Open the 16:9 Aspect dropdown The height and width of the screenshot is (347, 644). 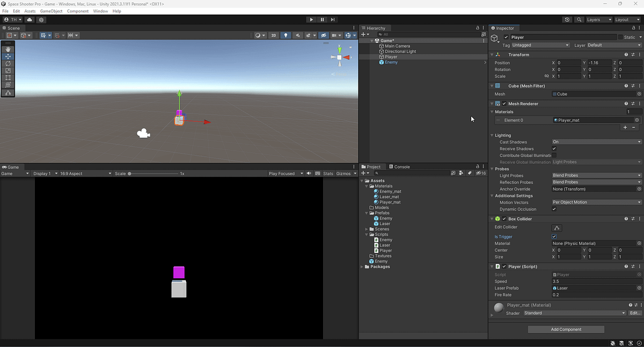86,173
